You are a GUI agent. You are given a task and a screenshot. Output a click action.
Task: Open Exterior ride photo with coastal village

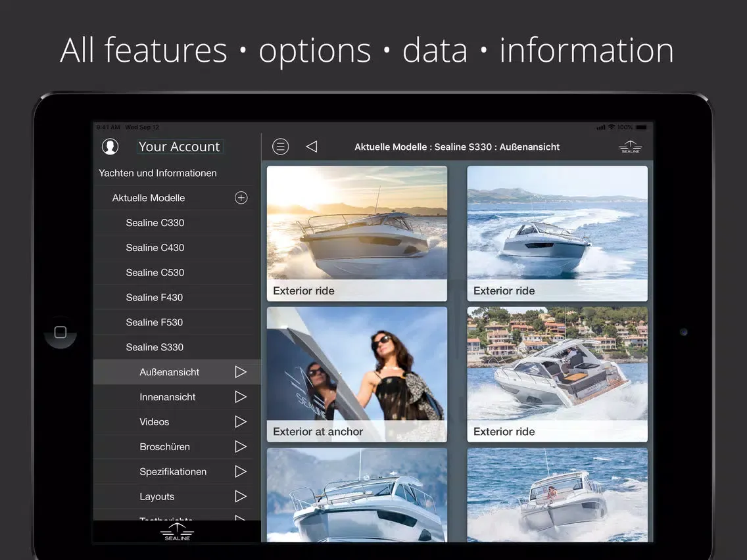coord(558,374)
